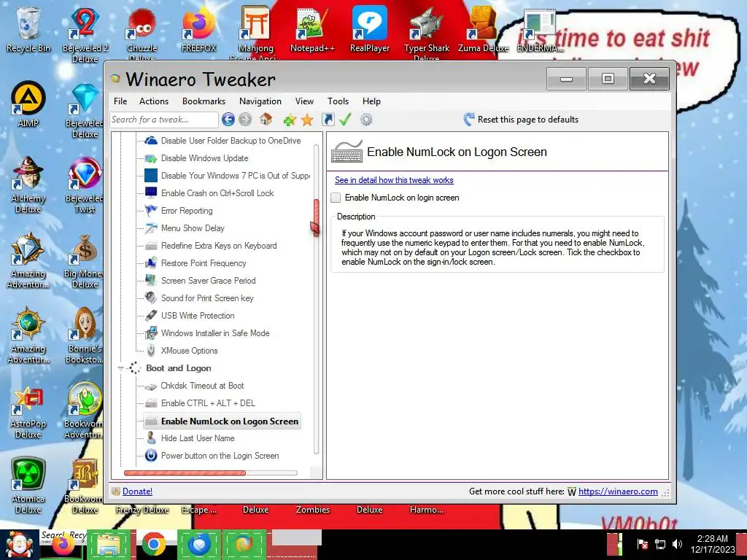Click the tree vertical scrollbar thumb
Viewport: 747px width, 560px height.
[x=316, y=217]
